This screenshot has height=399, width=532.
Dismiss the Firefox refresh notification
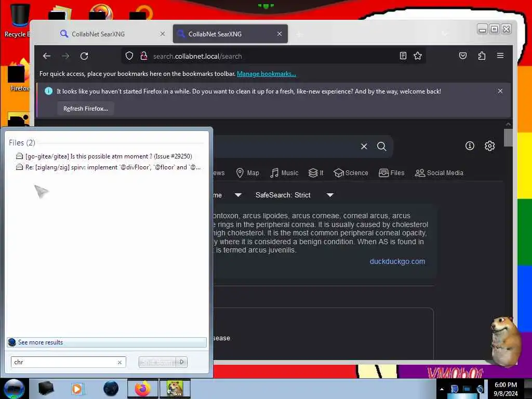(500, 91)
